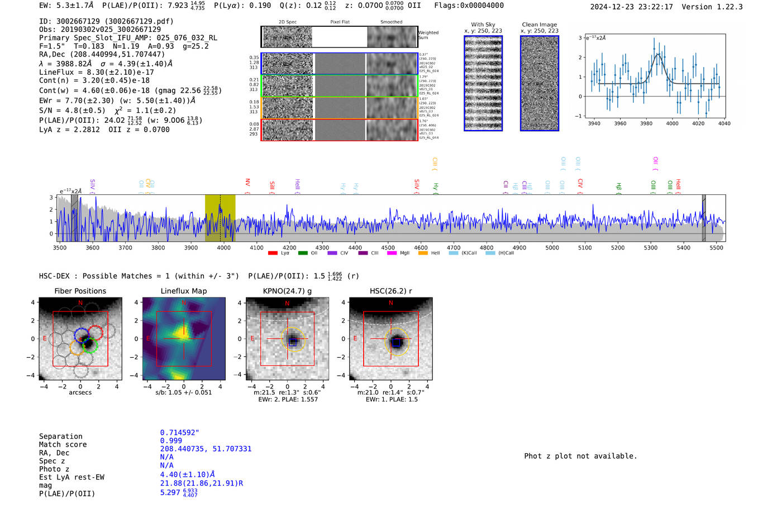Screen dimensions: 782x532
Task: Click the ID 3002667129 pdf filename text
Action: tap(106, 21)
